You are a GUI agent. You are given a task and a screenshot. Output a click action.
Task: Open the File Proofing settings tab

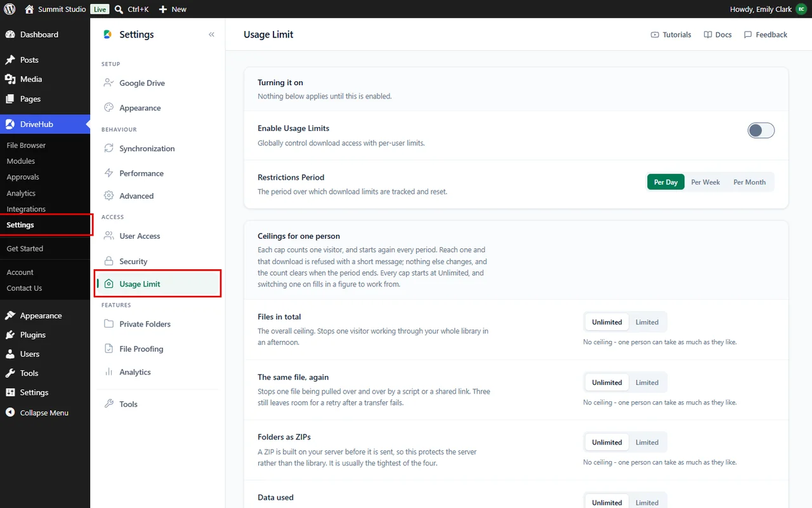pyautogui.click(x=157, y=349)
